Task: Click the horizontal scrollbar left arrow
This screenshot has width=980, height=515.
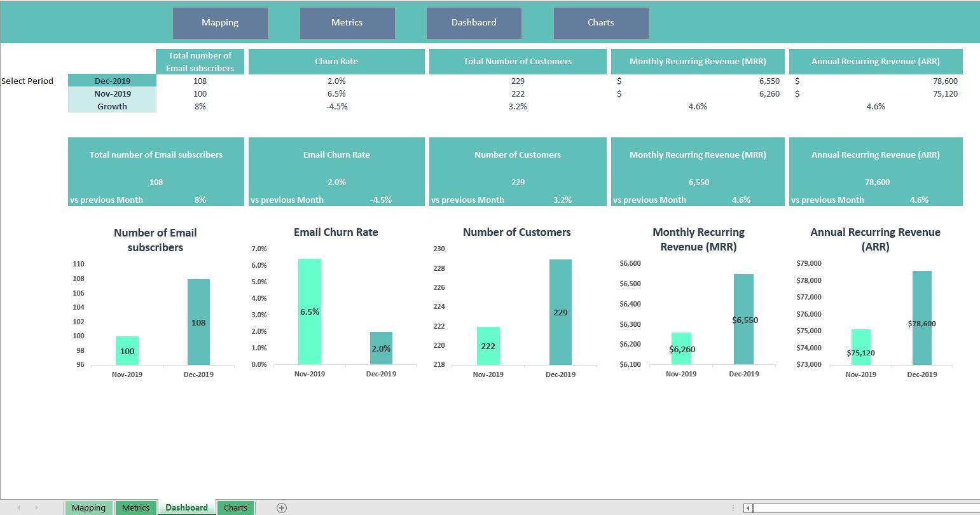Action: [x=747, y=507]
